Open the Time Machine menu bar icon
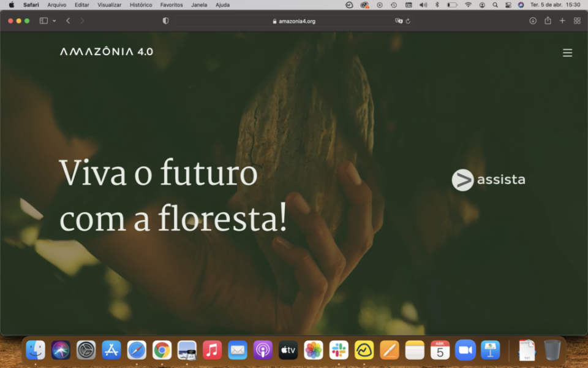The image size is (588, 368). [394, 5]
